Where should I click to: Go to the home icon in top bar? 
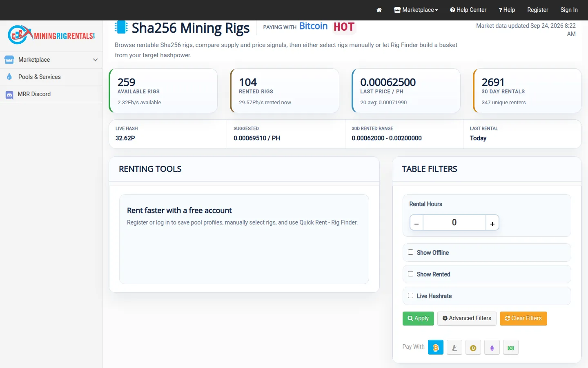click(x=379, y=10)
